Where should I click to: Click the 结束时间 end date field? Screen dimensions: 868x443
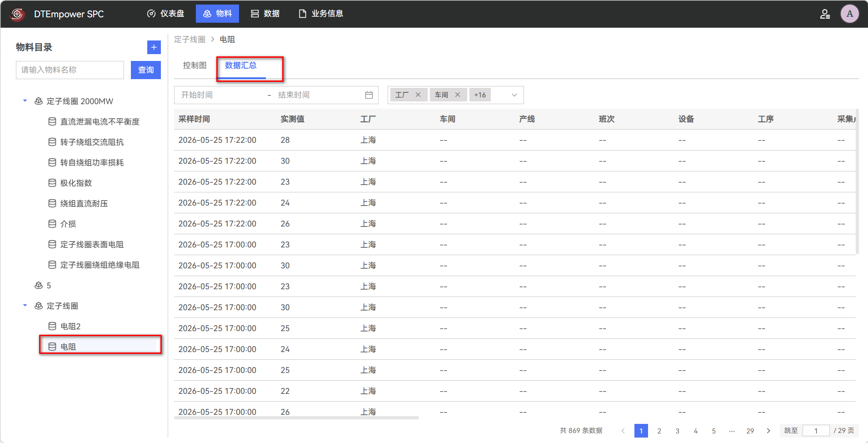pos(318,95)
